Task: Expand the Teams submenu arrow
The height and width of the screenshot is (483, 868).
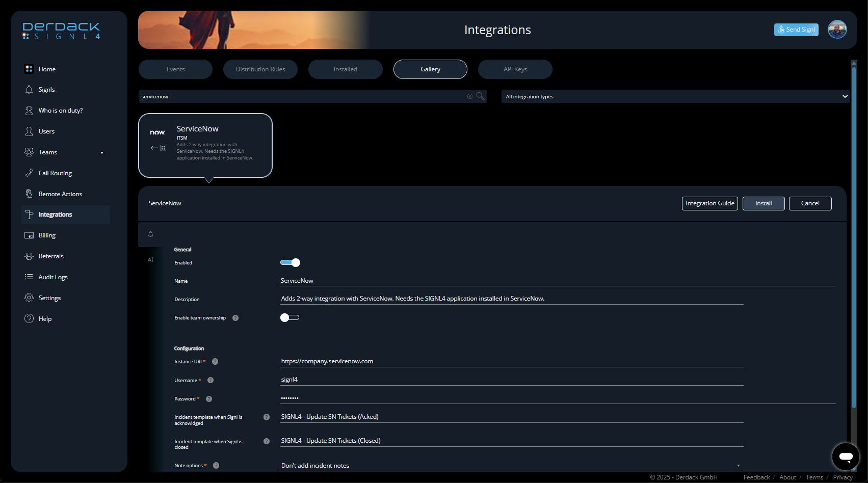Action: pos(102,153)
